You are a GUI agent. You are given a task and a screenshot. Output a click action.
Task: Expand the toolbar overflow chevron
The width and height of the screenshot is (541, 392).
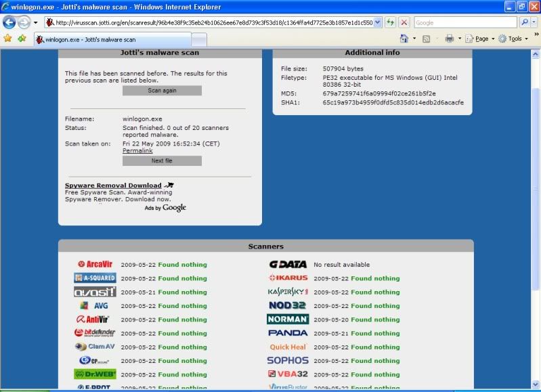[536, 35]
